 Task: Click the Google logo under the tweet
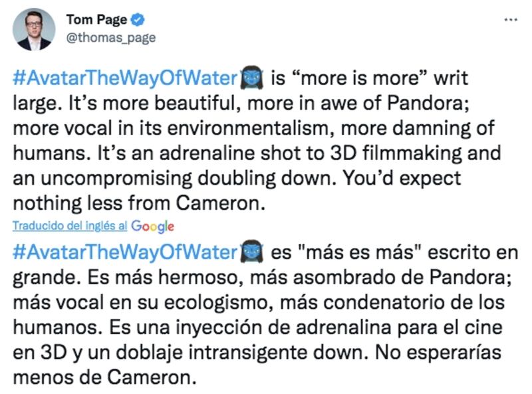click(152, 227)
